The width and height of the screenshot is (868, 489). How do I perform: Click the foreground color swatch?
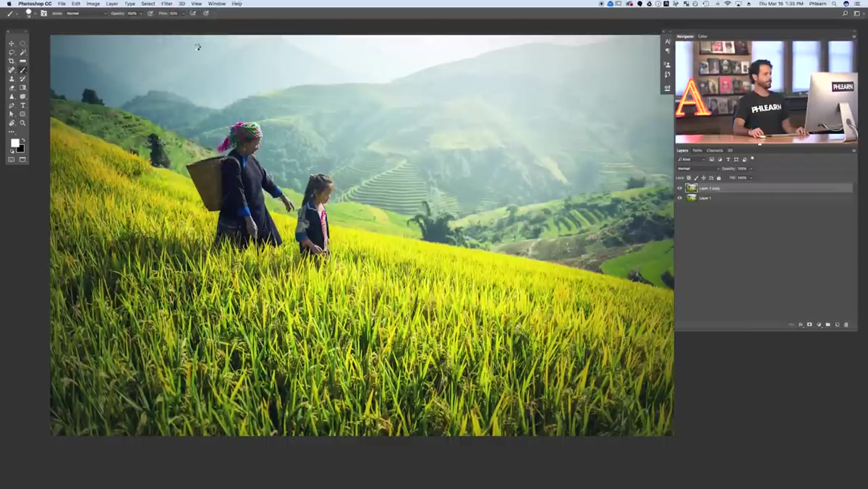pos(15,143)
